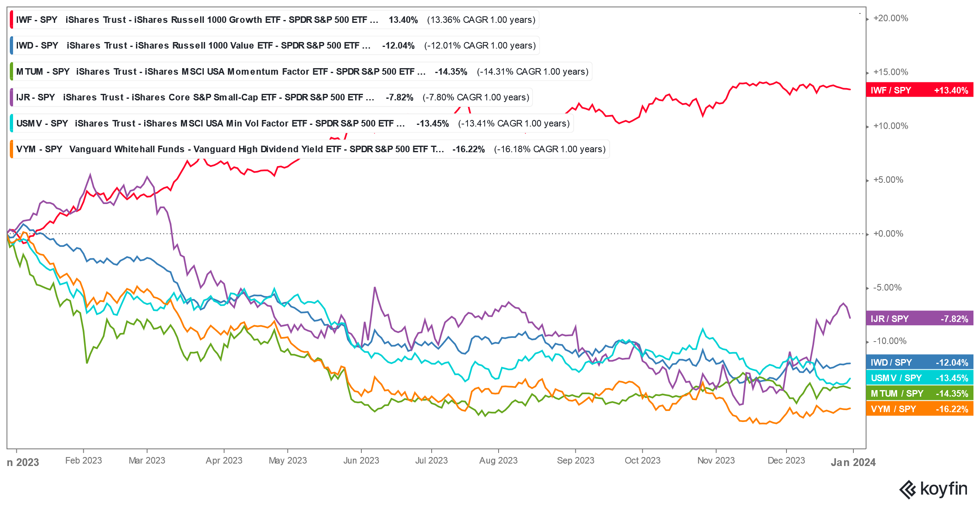Click the Jun 2023 date axis label

tap(361, 461)
